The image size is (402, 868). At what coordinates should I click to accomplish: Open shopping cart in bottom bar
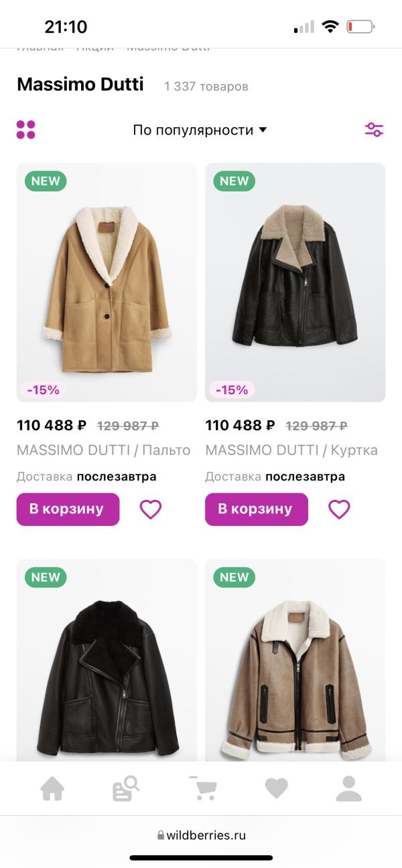pyautogui.click(x=203, y=788)
